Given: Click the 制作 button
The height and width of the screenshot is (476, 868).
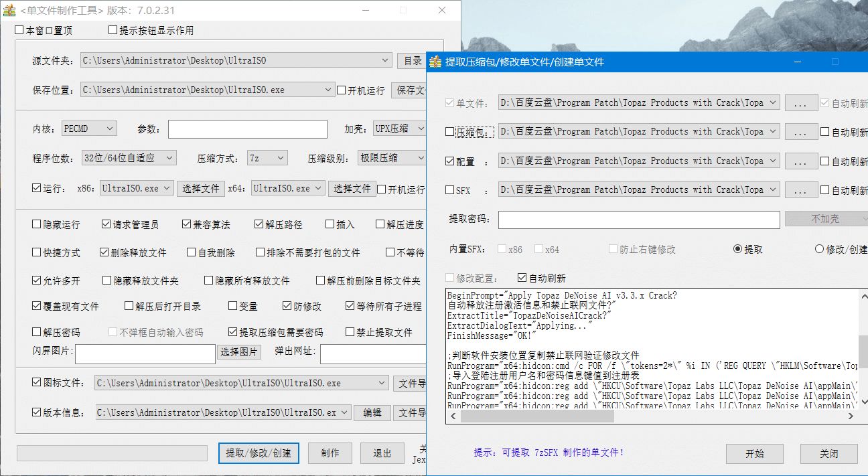Looking at the screenshot, I should click(330, 453).
